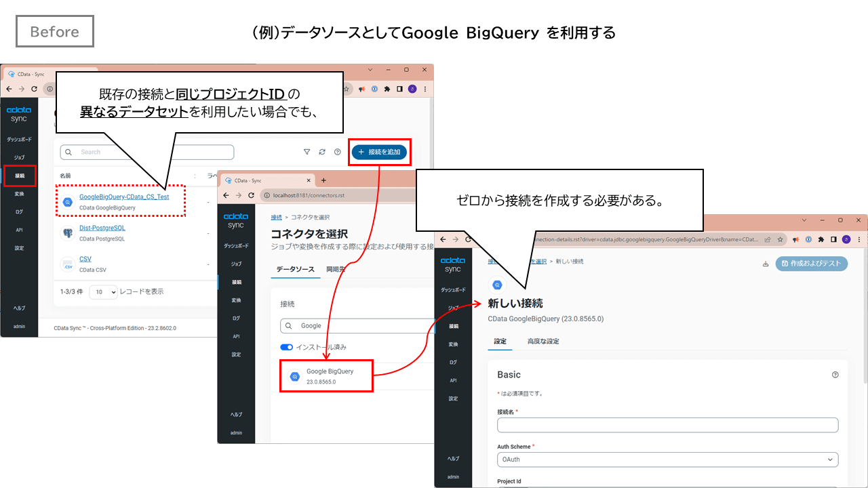Click the Google BigQuery connector icon

pos(295,377)
